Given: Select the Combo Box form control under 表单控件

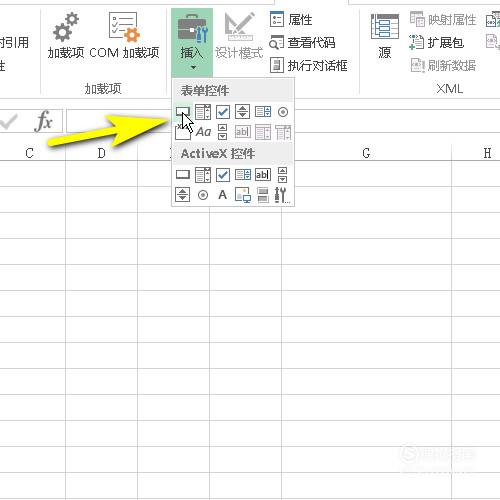Looking at the screenshot, I should click(203, 112).
